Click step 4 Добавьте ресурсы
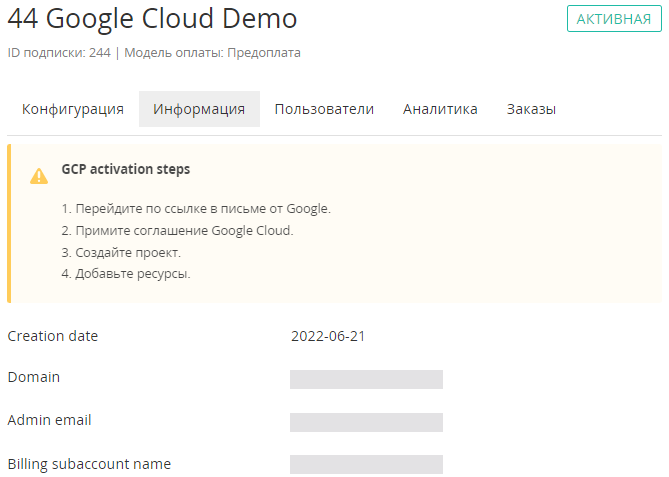 (x=126, y=273)
